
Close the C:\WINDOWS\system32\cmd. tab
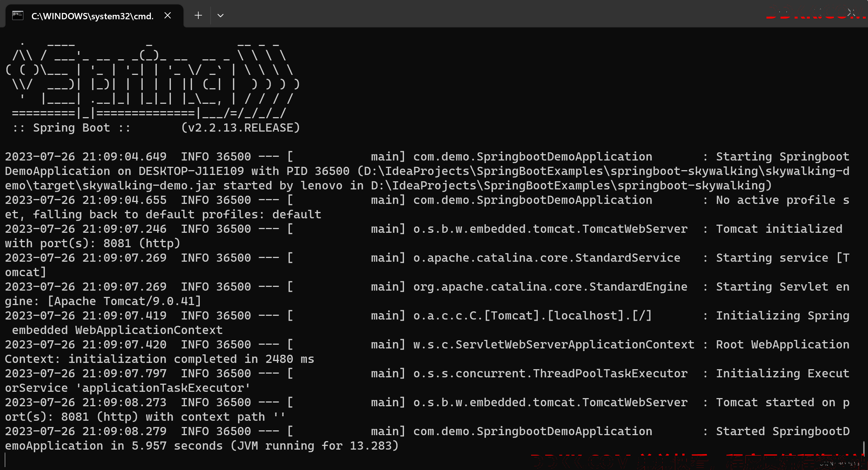pyautogui.click(x=168, y=16)
